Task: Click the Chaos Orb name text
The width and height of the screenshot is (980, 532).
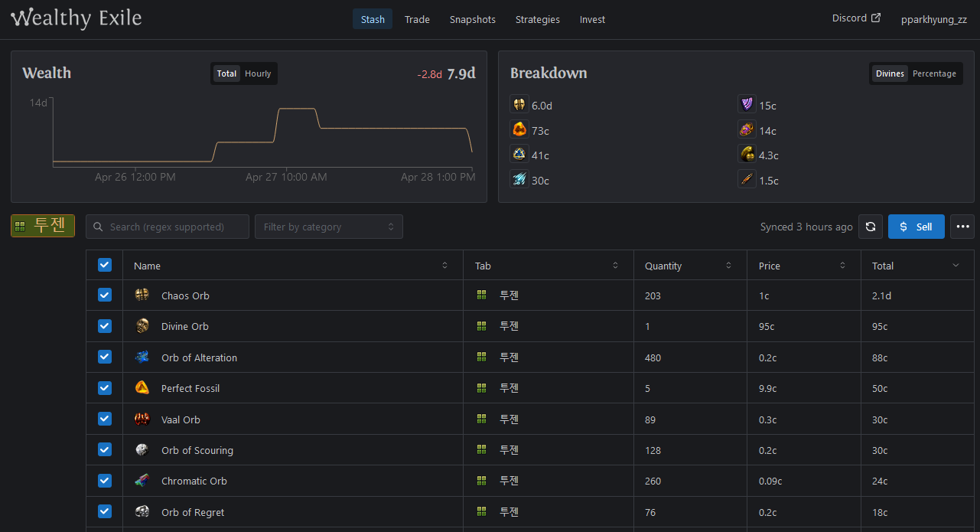Action: click(185, 295)
